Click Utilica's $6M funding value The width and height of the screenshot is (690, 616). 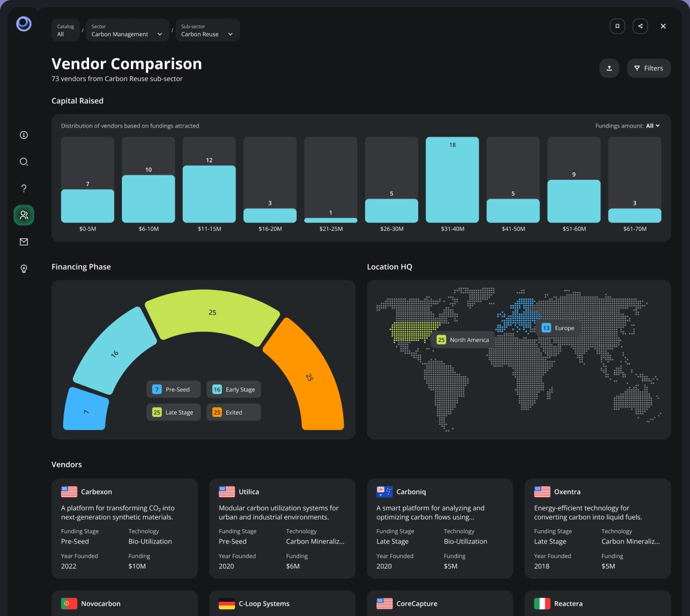pyautogui.click(x=293, y=566)
